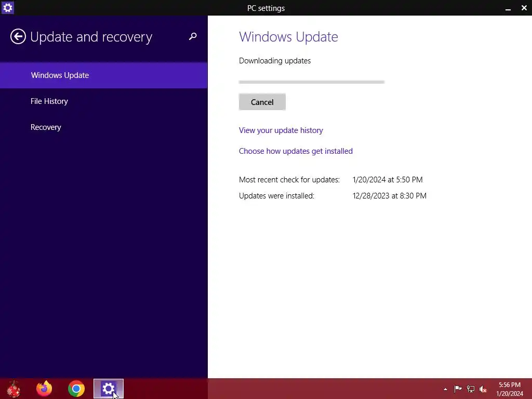Image resolution: width=532 pixels, height=399 pixels.
Task: Click the Windows Update heading
Action: tap(288, 37)
